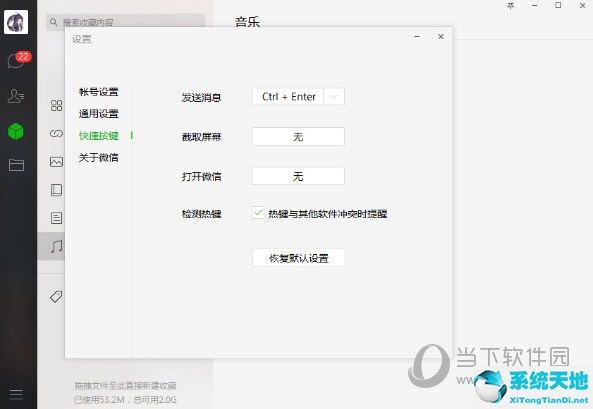This screenshot has width=593, height=409.
Task: Set the 打开微信 shortcut field
Action: point(298,176)
